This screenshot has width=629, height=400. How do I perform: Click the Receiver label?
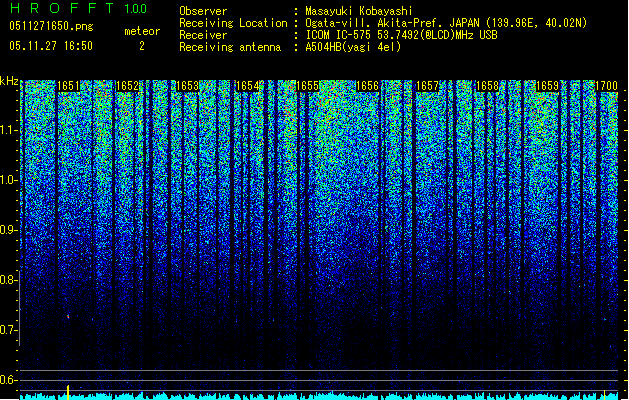point(203,35)
